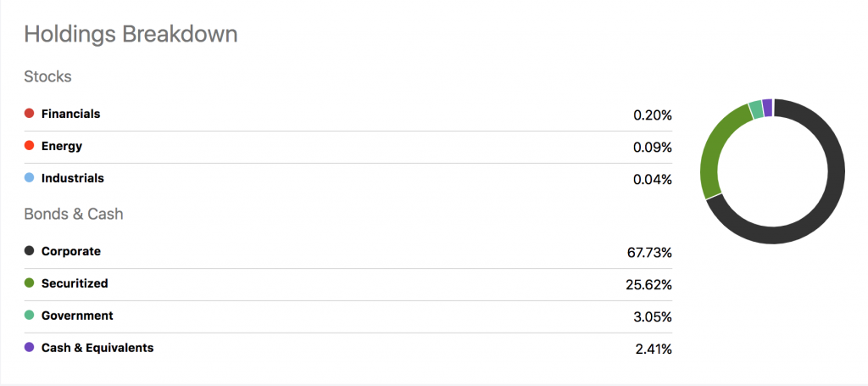Click the red Financials color dot
This screenshot has width=868, height=386.
(30, 114)
